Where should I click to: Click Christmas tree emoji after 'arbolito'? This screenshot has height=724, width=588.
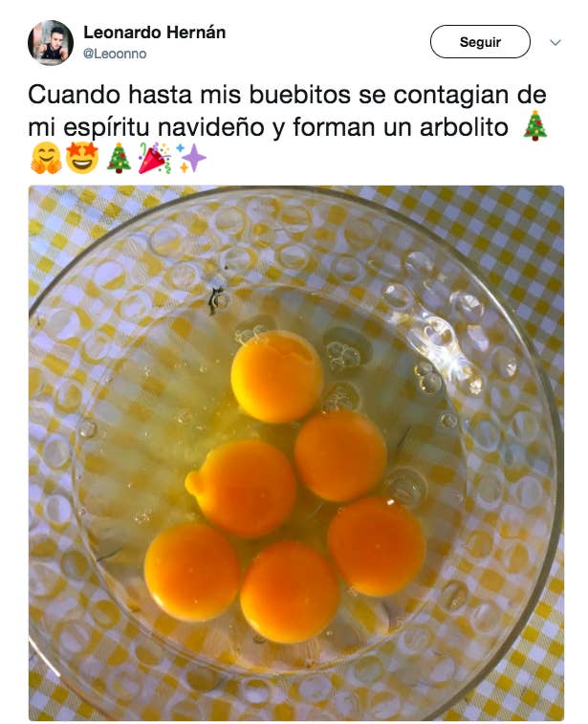coord(534,125)
